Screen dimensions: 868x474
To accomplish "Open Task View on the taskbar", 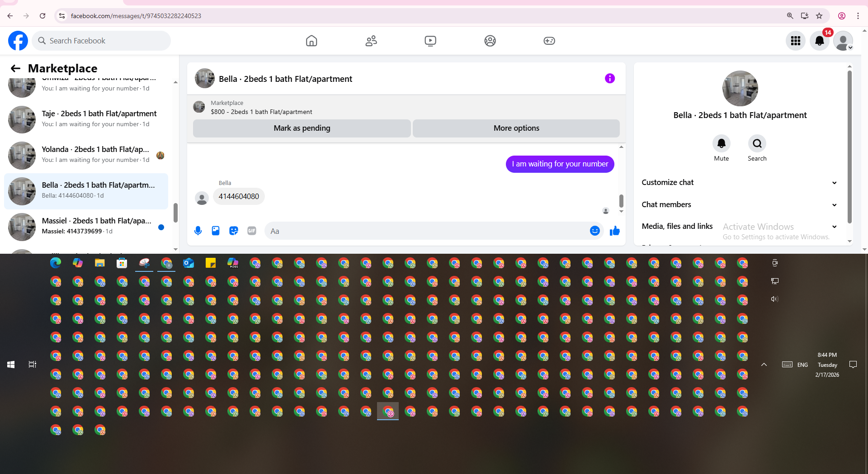I will (33, 365).
